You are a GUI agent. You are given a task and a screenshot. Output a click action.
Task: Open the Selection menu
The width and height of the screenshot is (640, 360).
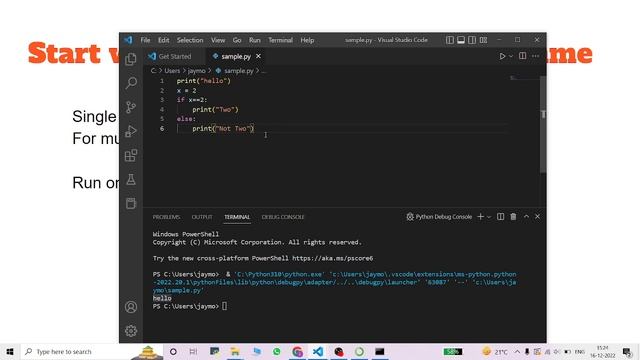[x=190, y=40]
